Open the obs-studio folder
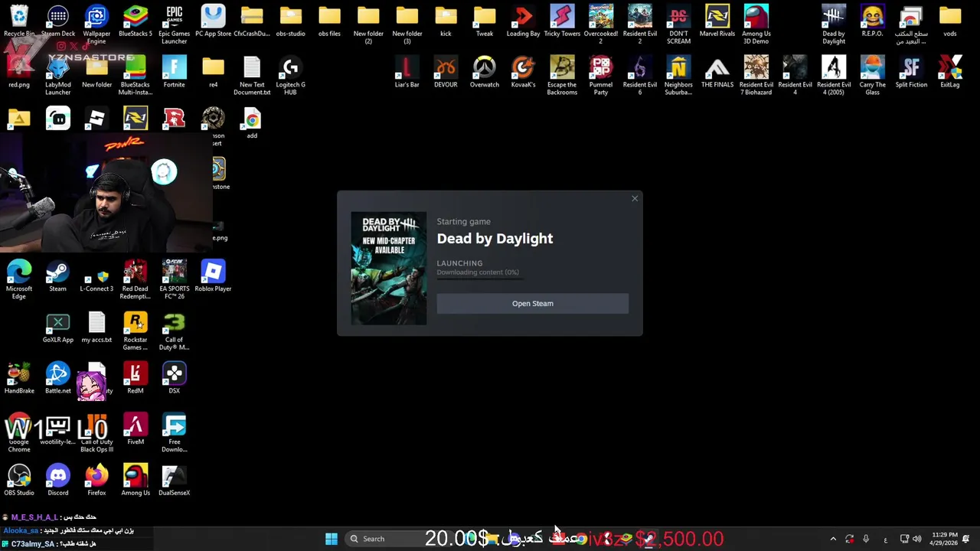Viewport: 980px width, 551px height. click(290, 21)
